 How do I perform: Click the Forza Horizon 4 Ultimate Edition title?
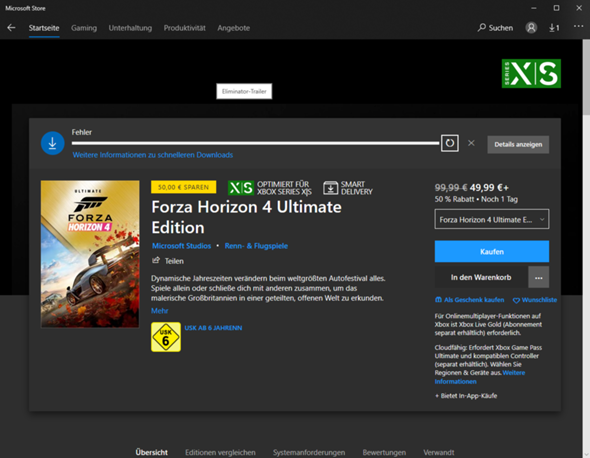click(246, 217)
